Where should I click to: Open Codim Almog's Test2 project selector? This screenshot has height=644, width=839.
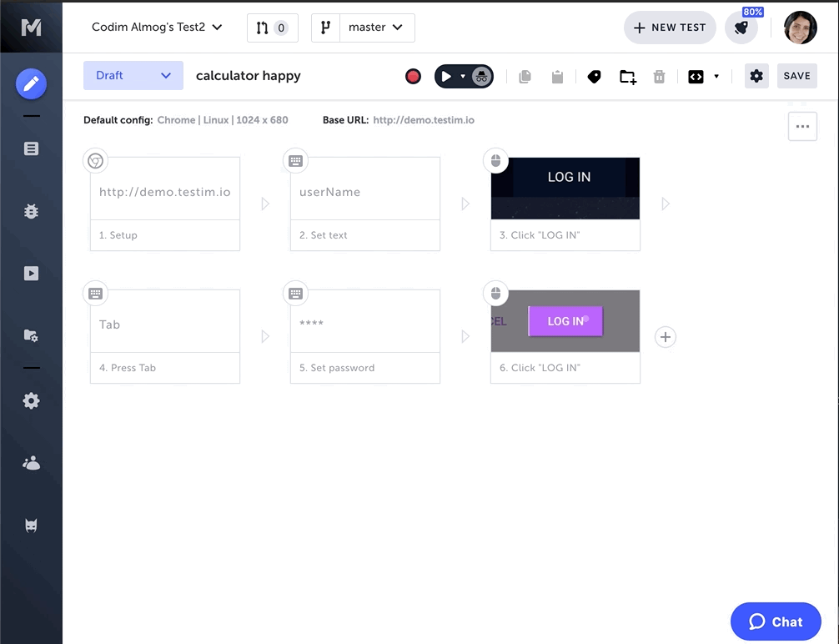pos(157,28)
